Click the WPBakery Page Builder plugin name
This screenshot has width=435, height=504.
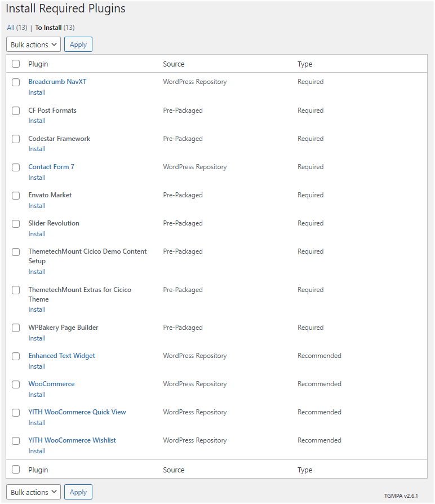pyautogui.click(x=63, y=328)
